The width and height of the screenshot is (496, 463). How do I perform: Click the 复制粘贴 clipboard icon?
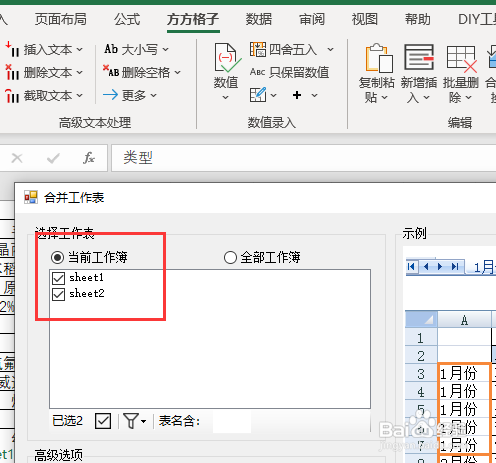[379, 58]
